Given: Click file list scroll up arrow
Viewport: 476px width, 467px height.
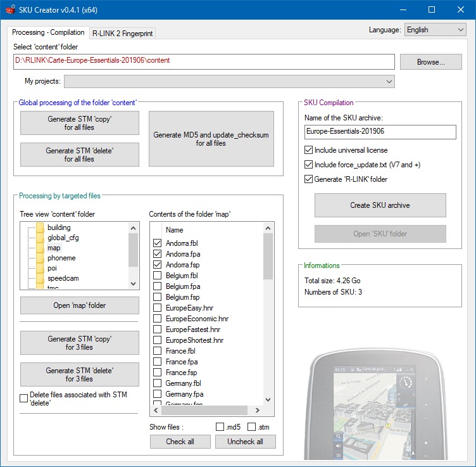Looking at the screenshot, I should click(268, 228).
